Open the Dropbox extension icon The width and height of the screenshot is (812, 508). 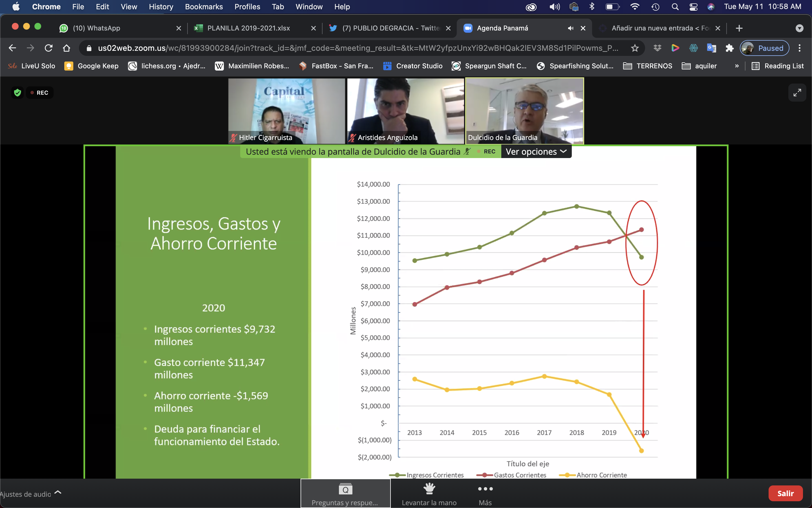[x=657, y=48]
